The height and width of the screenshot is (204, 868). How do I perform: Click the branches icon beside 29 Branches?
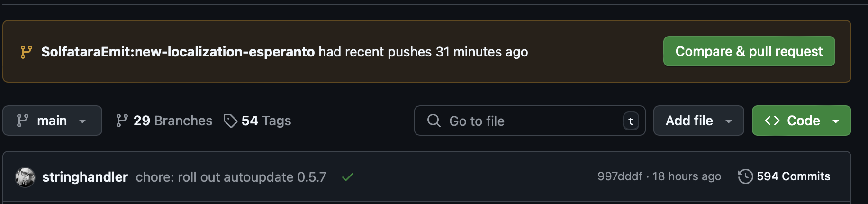coord(122,121)
